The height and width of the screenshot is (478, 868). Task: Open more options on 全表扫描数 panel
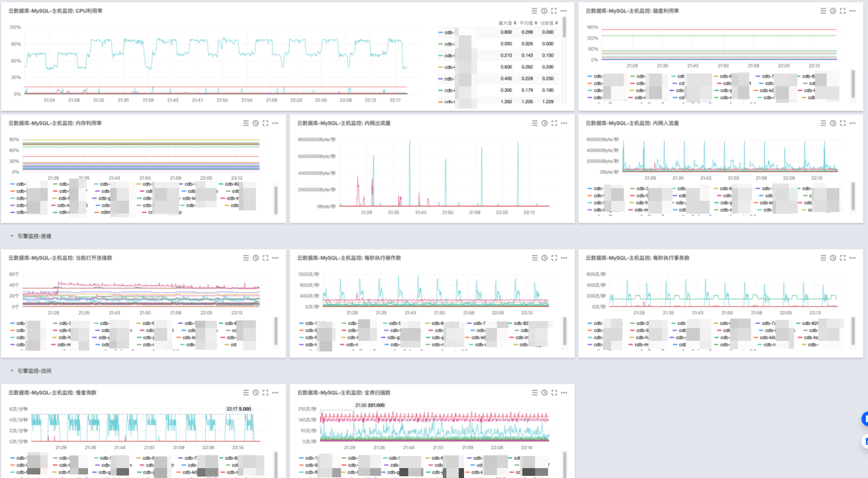pyautogui.click(x=564, y=392)
